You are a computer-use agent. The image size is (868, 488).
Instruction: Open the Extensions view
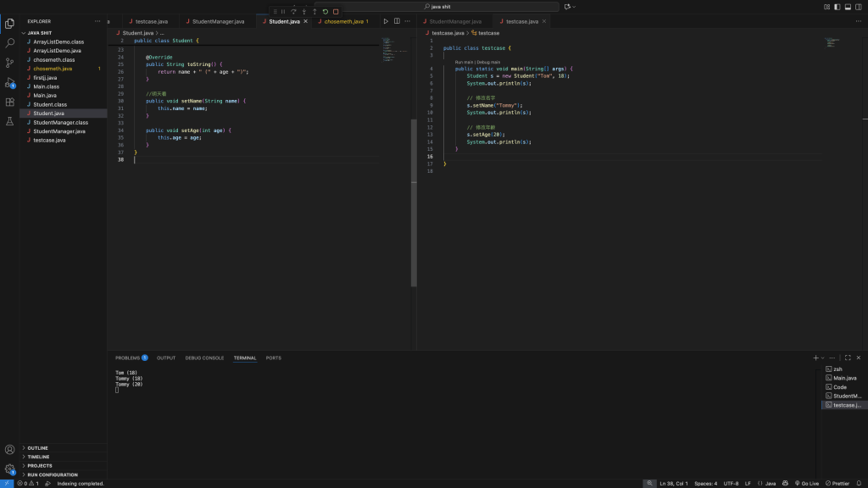pos(10,102)
